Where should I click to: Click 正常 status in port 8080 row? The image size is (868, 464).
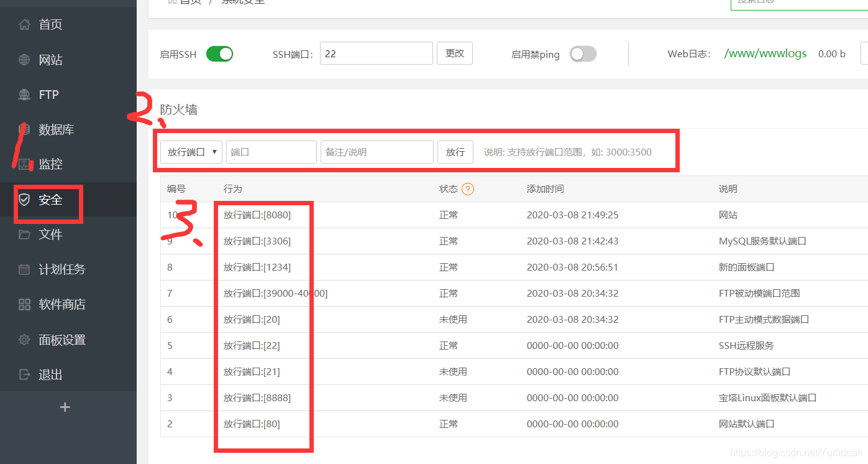tap(449, 215)
